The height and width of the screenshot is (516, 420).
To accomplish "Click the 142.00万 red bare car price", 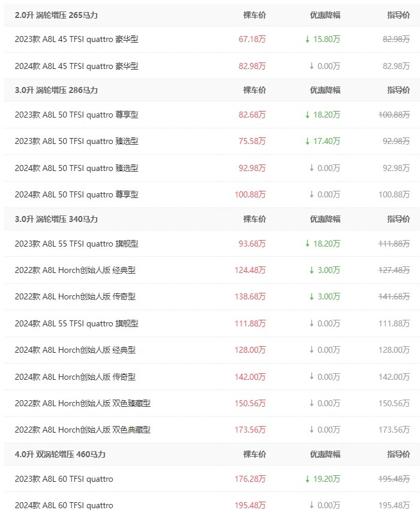I will point(250,377).
